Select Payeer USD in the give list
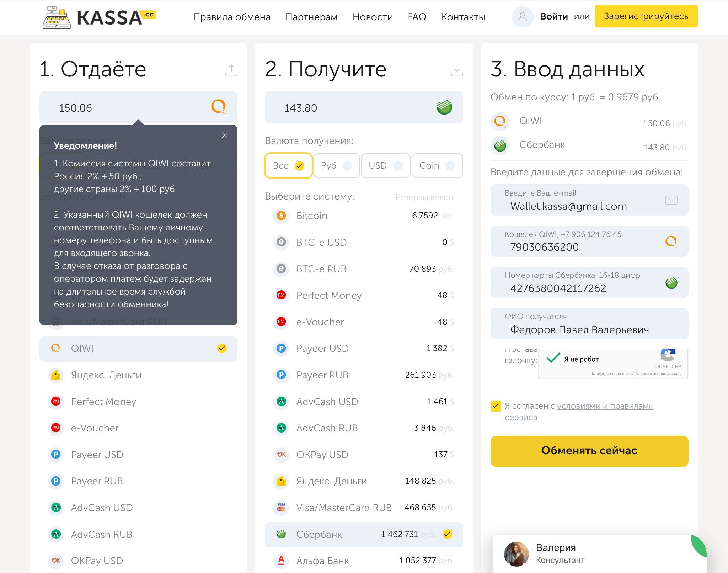 [x=138, y=455]
